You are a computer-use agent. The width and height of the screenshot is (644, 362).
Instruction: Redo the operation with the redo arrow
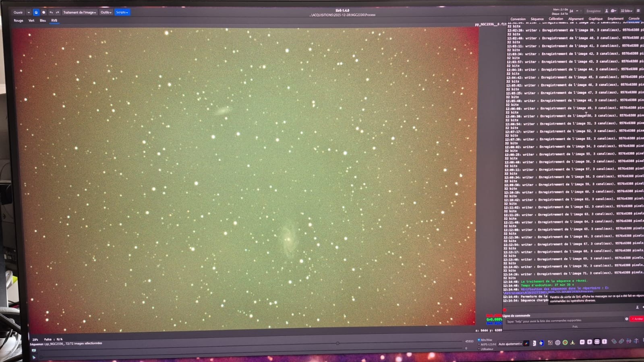(x=58, y=12)
